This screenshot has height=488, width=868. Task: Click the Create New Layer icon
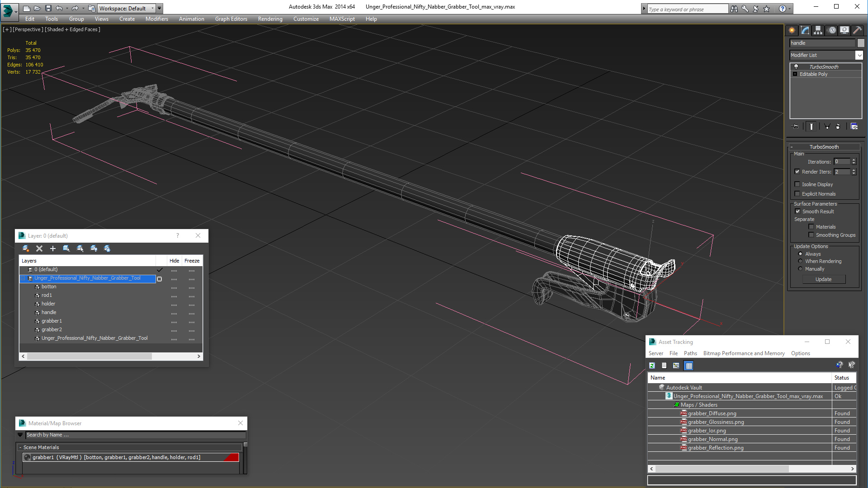point(26,249)
